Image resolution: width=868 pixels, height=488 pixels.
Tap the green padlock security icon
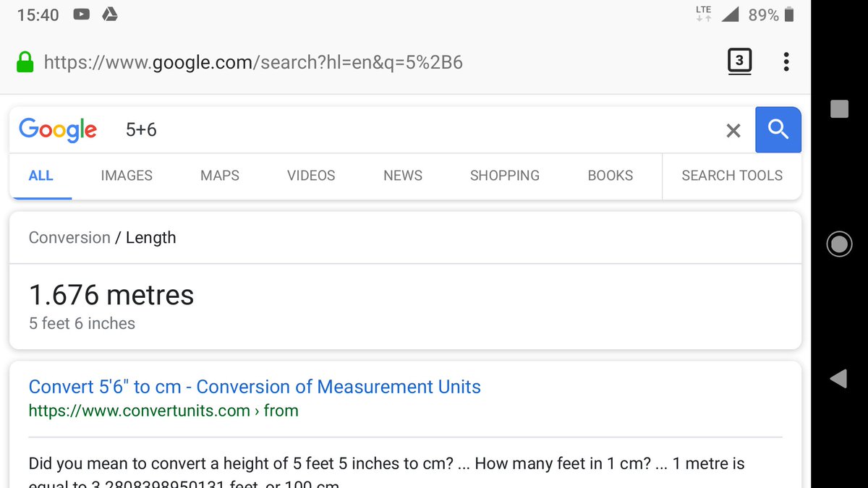pyautogui.click(x=25, y=62)
